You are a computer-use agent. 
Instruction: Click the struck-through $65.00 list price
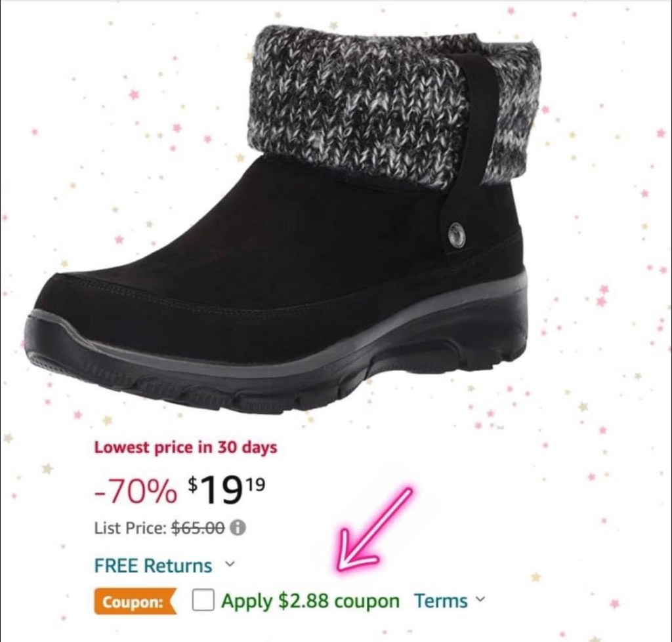click(198, 528)
